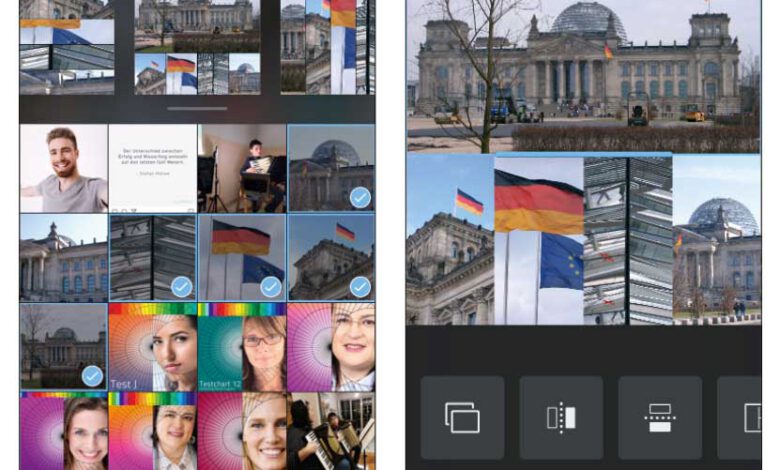Tap the layout panel drag handle bar

point(197,108)
